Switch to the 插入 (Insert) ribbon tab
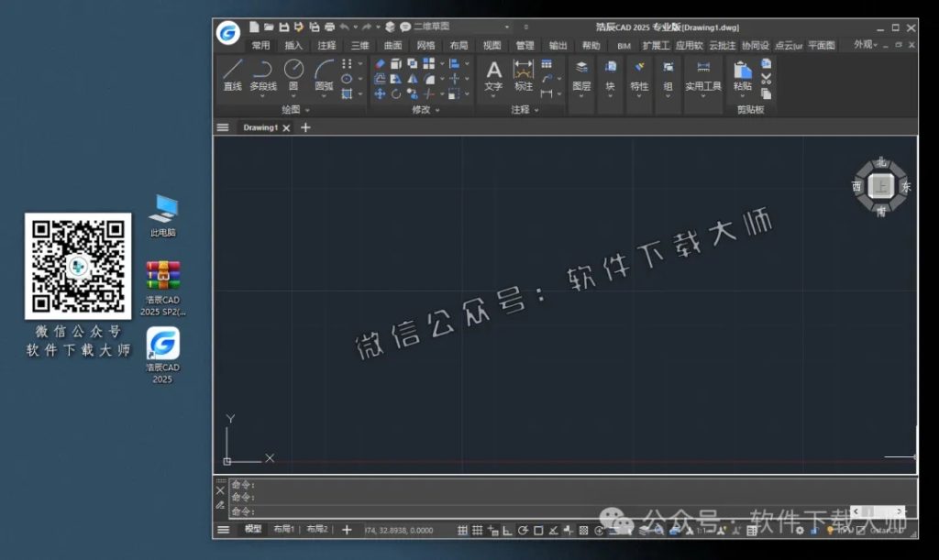Viewport: 939px width, 560px height. click(293, 45)
